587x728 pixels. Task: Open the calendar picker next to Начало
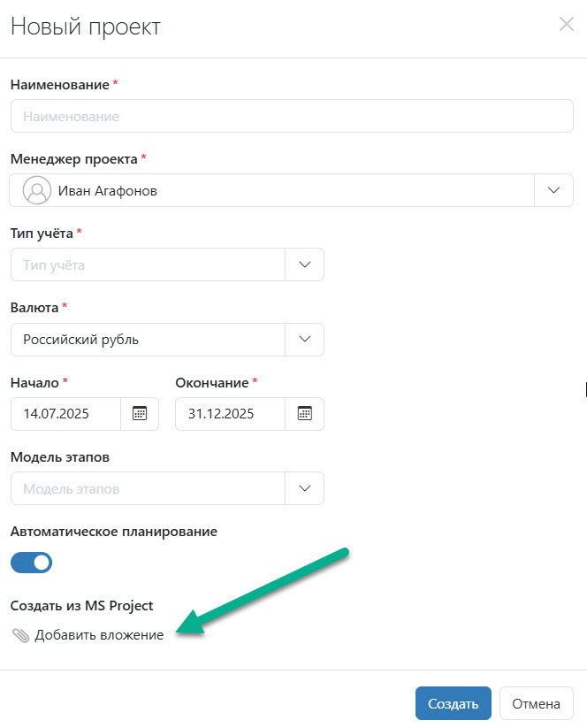tap(140, 413)
